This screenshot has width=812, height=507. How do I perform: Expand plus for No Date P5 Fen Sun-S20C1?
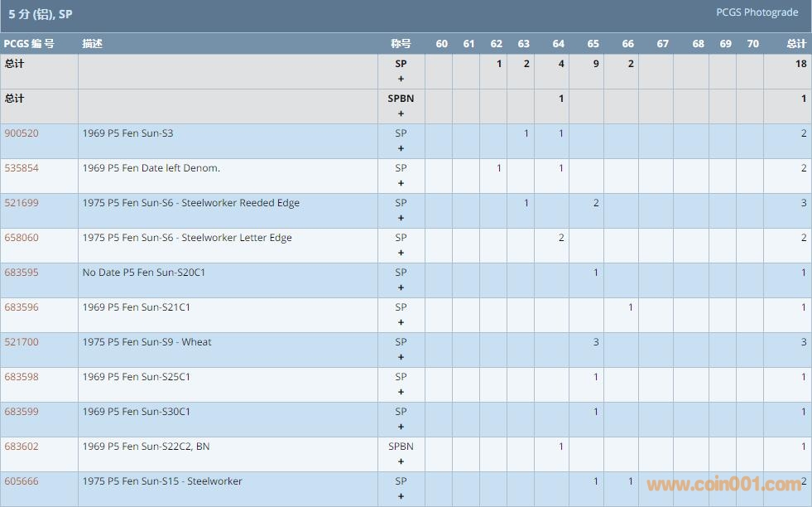pyautogui.click(x=401, y=288)
